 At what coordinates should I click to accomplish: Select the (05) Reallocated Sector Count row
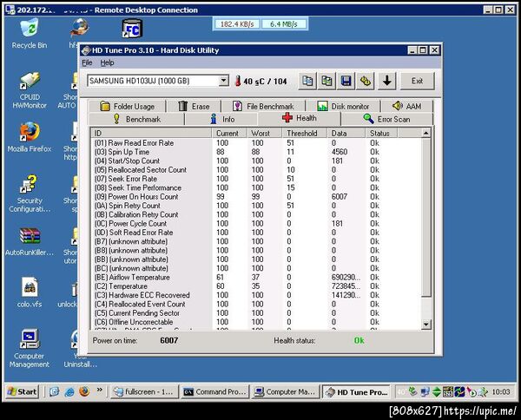pyautogui.click(x=256, y=170)
